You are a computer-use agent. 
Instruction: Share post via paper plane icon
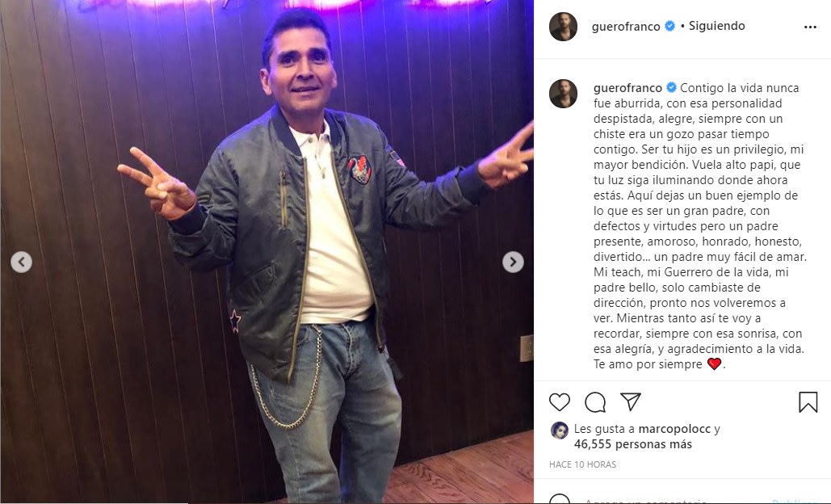(x=631, y=401)
